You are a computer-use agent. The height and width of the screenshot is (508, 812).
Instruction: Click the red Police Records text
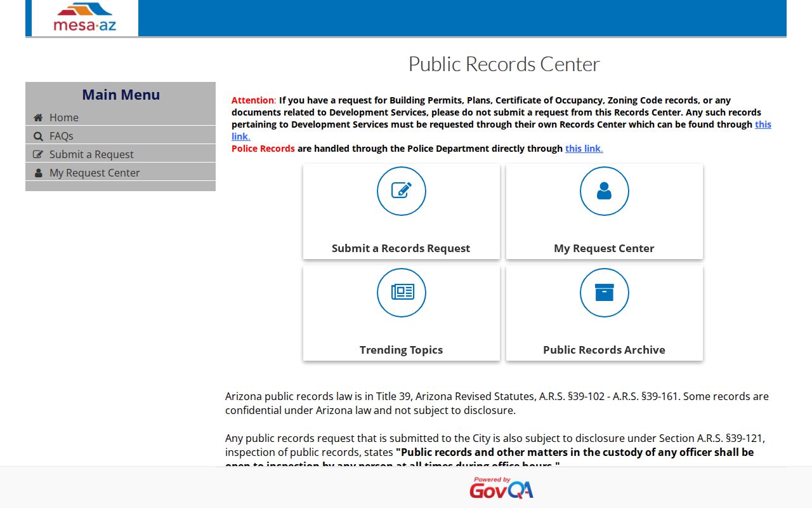263,149
